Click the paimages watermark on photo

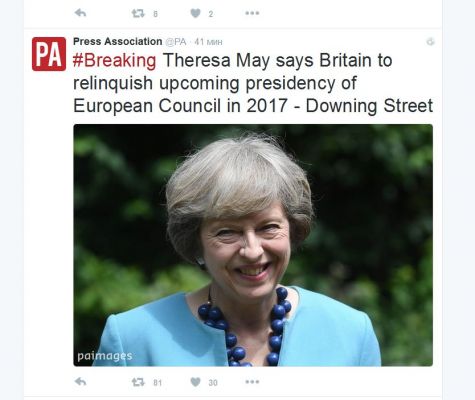click(x=105, y=356)
